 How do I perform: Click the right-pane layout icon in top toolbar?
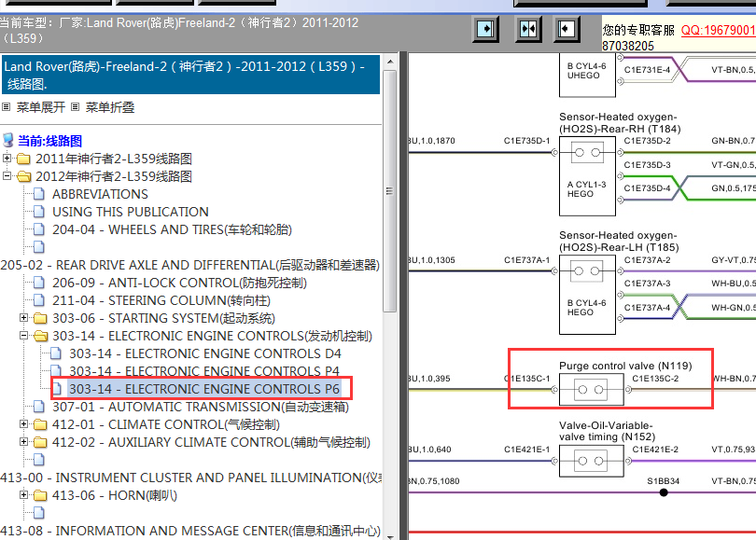[x=567, y=29]
